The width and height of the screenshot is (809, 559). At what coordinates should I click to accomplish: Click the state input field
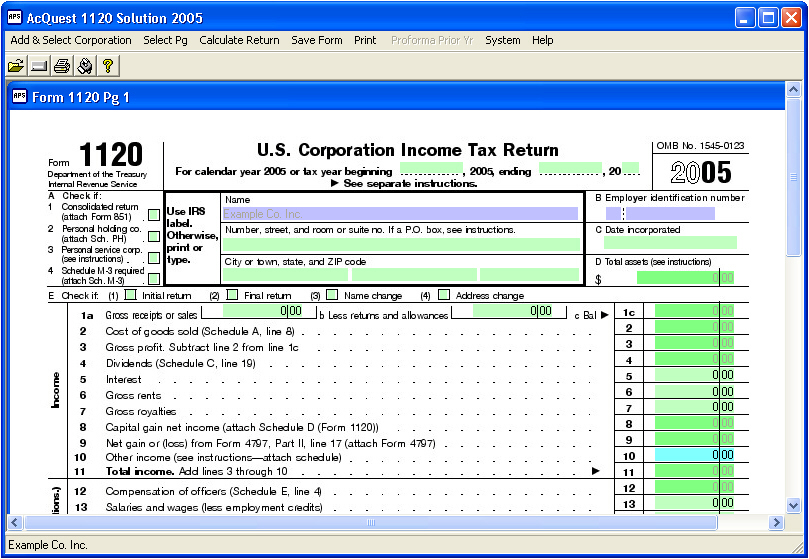[414, 275]
